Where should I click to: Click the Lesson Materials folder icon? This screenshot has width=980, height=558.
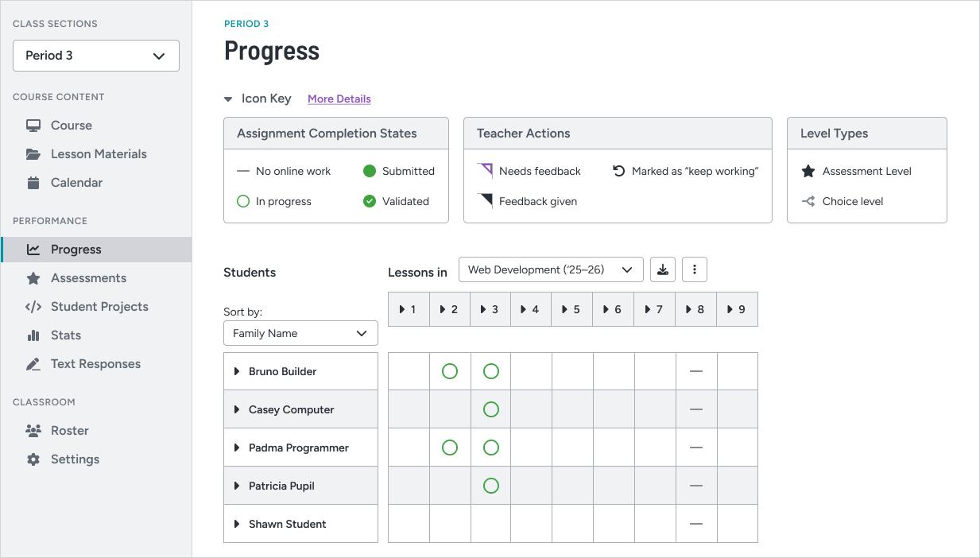(x=33, y=154)
